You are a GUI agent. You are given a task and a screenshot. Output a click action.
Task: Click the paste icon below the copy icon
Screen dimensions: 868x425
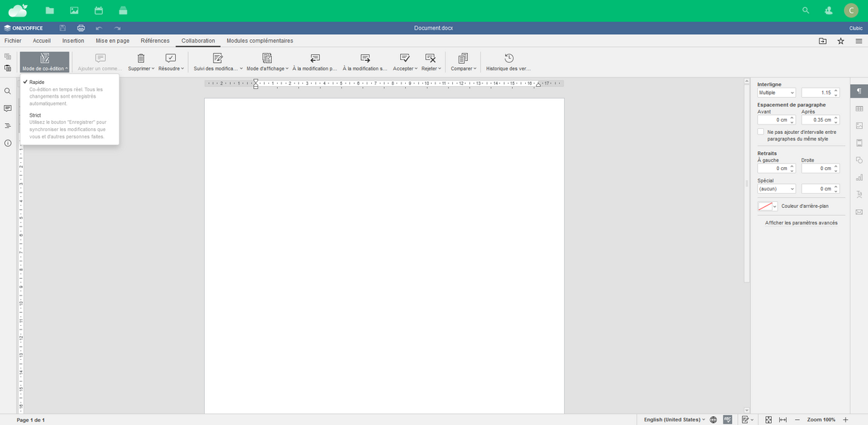(7, 68)
